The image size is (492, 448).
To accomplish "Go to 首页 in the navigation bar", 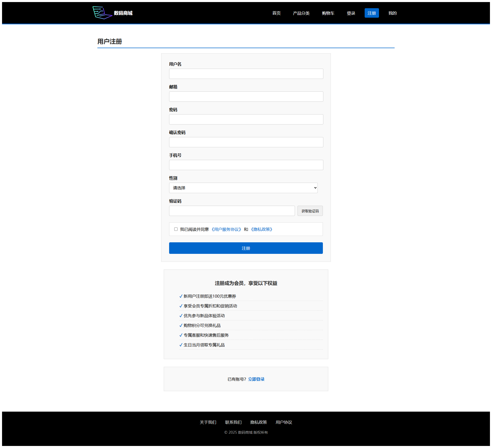I will pos(276,13).
